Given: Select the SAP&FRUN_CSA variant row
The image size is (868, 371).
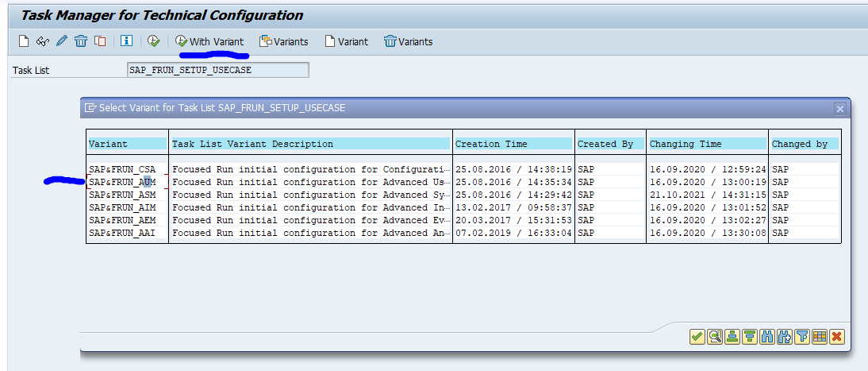Looking at the screenshot, I should coord(127,169).
